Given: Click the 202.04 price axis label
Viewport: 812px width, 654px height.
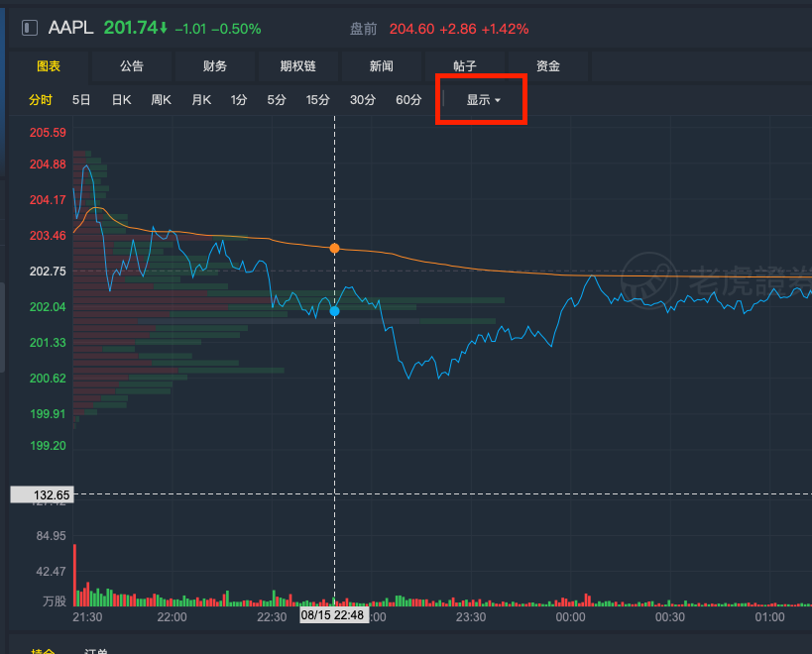Looking at the screenshot, I should pos(48,307).
